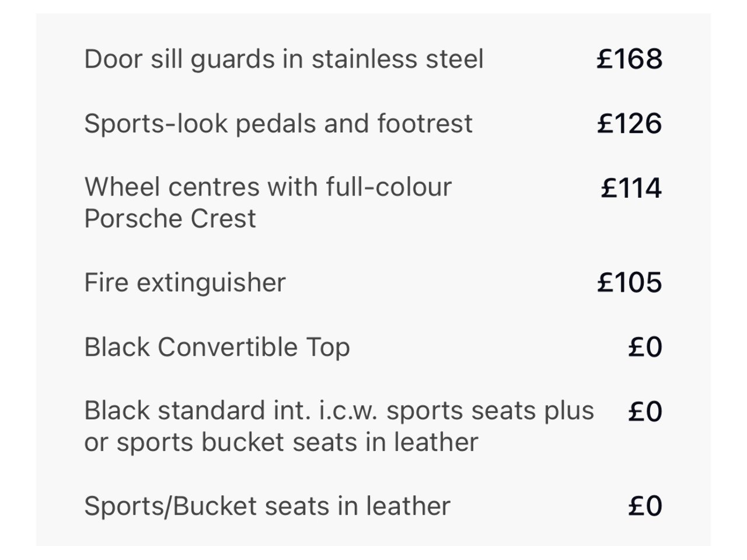Click the 'Black standard int. i.c.w. sports seats plus' line
The image size is (747, 560).
click(x=339, y=411)
